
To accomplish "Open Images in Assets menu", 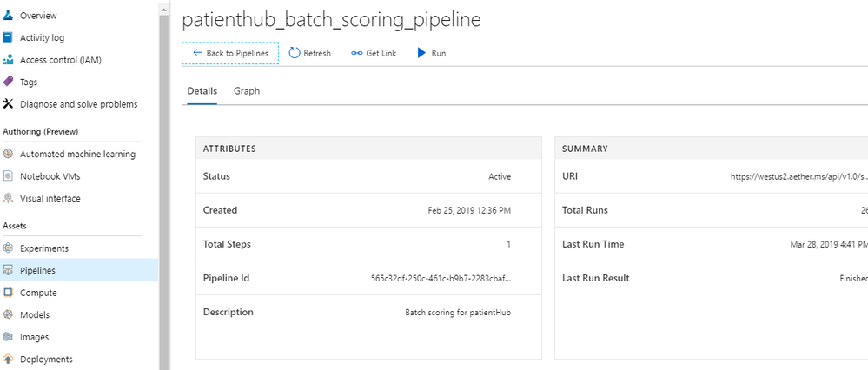I will coord(35,337).
